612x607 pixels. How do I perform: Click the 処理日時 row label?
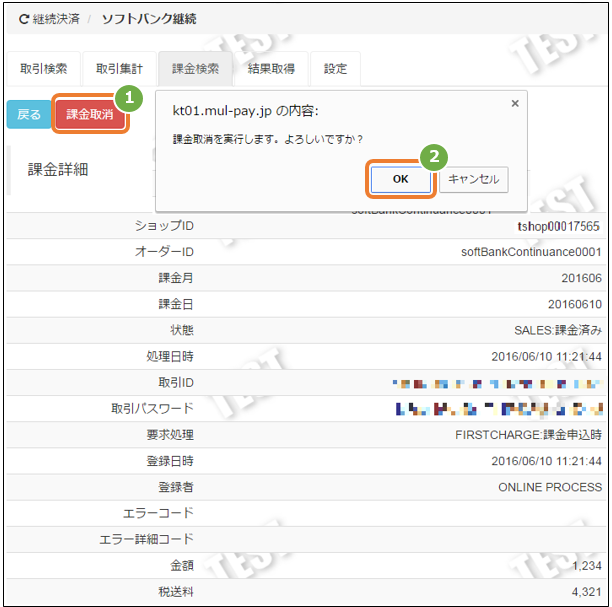pos(170,356)
